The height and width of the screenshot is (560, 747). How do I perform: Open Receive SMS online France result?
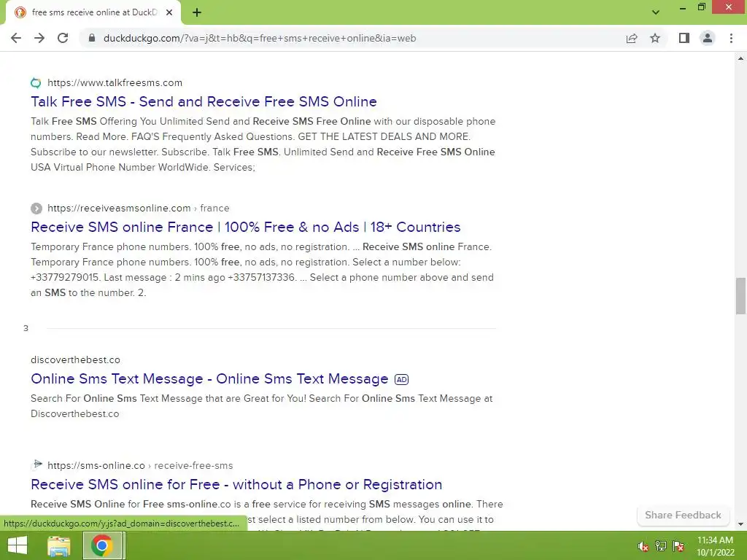[x=245, y=227]
